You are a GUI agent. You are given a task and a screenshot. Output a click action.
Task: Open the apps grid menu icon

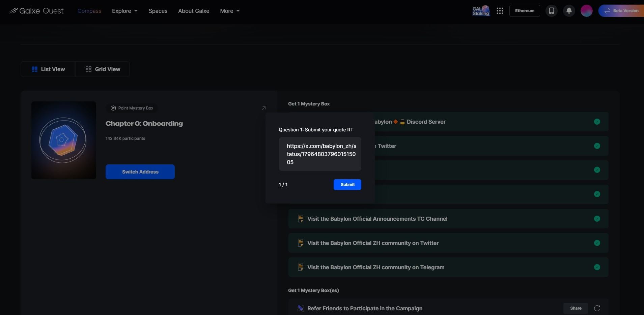(x=500, y=11)
